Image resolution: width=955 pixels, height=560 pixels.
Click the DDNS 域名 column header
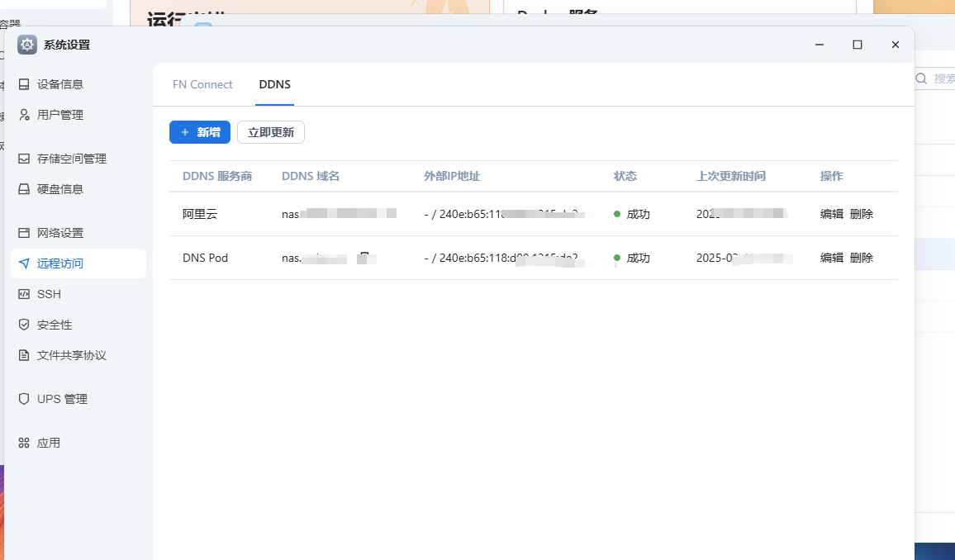311,176
